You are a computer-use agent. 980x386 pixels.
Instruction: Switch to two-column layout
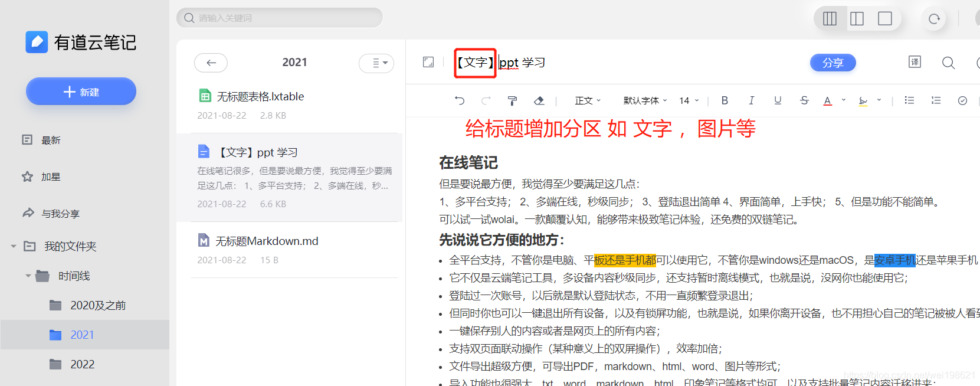tap(857, 18)
